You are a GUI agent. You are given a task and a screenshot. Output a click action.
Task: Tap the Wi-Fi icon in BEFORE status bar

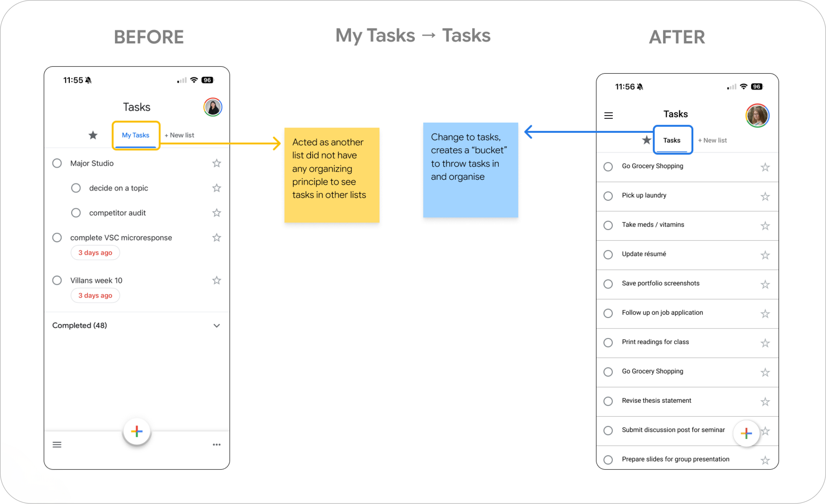[x=194, y=80]
